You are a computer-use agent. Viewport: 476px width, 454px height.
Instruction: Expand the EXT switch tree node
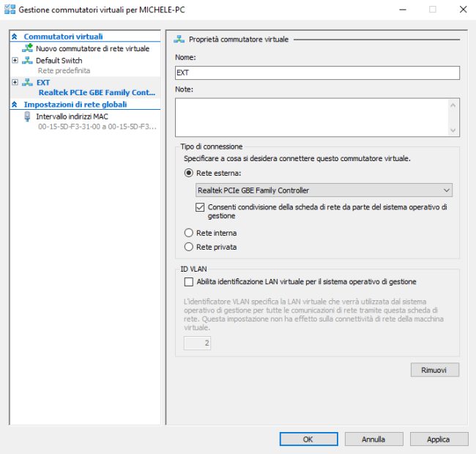(x=15, y=83)
